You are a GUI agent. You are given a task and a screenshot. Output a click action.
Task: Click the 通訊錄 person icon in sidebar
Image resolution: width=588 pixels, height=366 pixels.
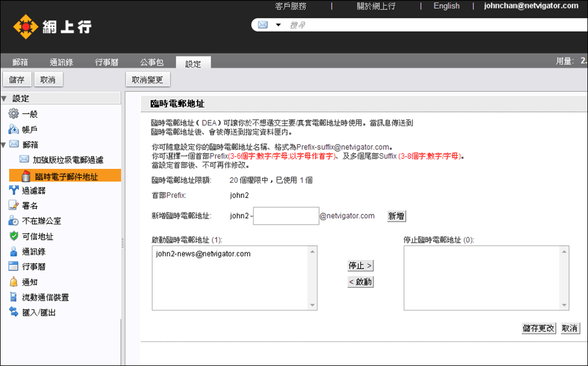point(13,251)
